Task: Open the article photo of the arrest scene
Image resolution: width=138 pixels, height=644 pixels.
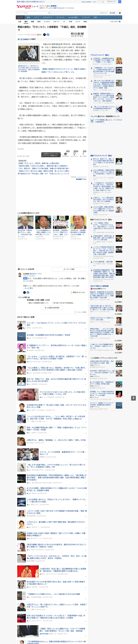Action: (29, 53)
